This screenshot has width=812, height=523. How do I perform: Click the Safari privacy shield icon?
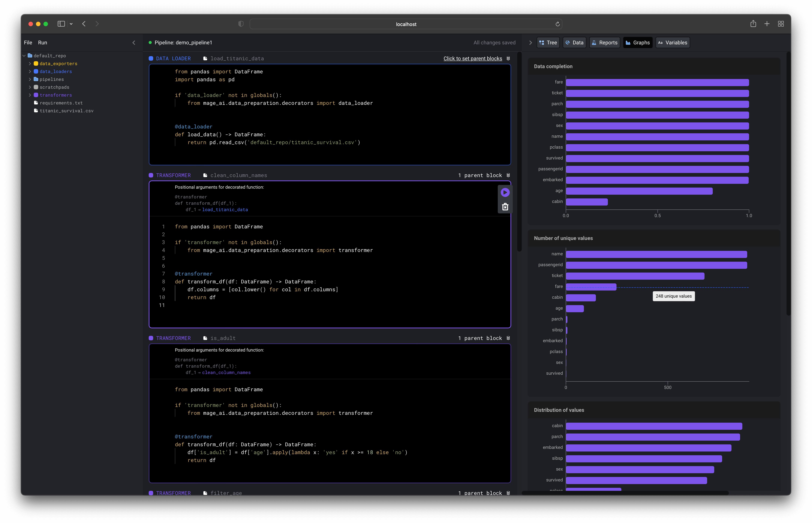pyautogui.click(x=241, y=24)
